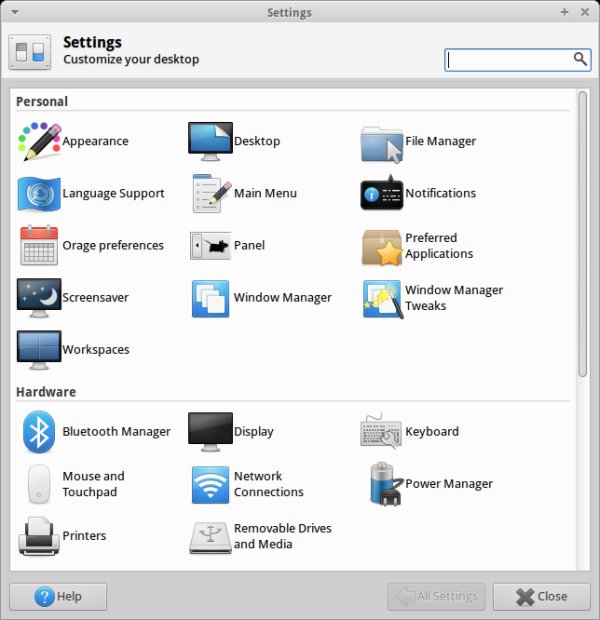Viewport: 600px width, 620px height.
Task: Click the vertical scrollbar handle
Action: pos(582,234)
